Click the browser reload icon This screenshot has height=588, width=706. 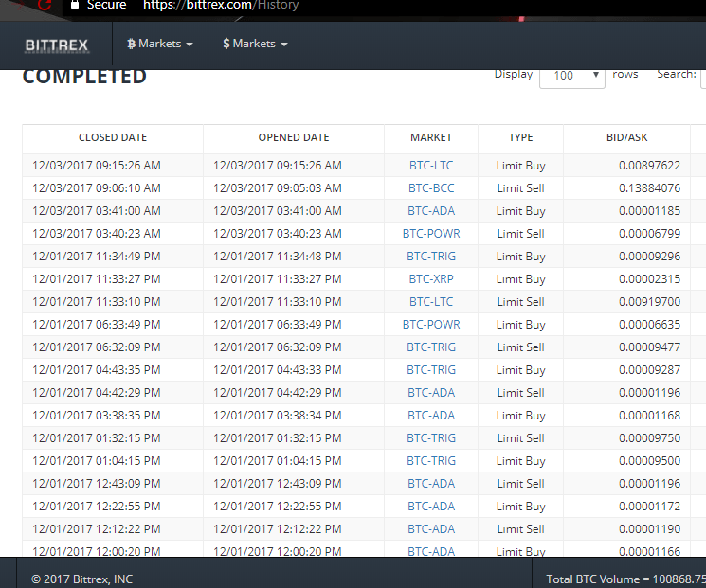click(x=44, y=5)
